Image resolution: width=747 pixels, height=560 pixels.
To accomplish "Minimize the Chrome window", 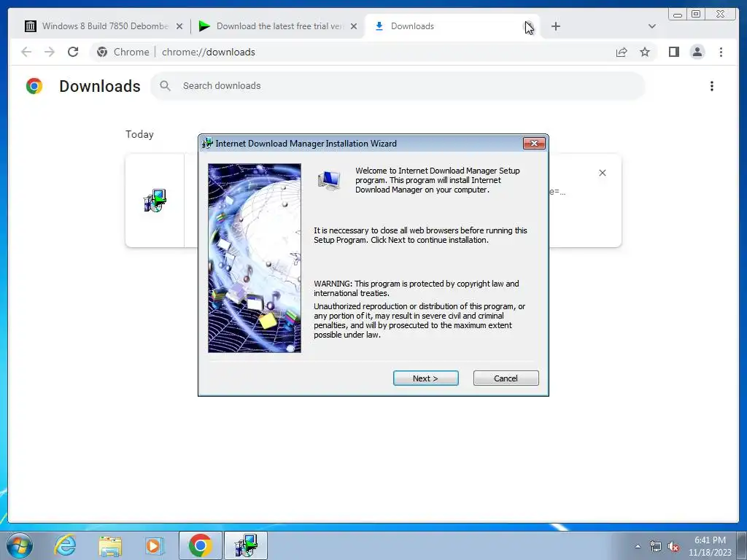I will [677, 15].
